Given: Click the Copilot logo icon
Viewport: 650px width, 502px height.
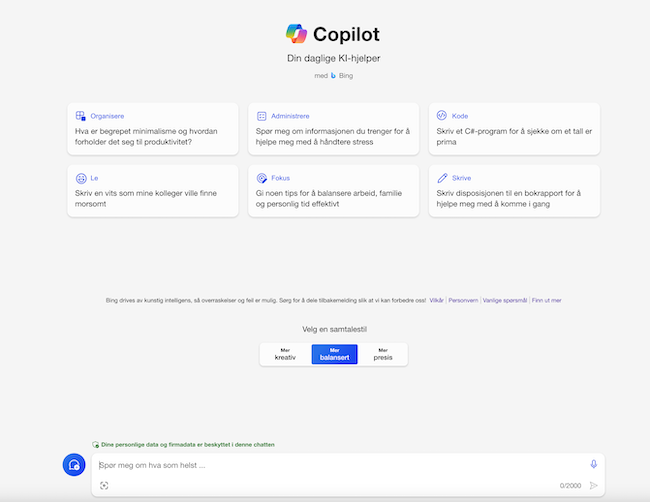Looking at the screenshot, I should point(296,34).
